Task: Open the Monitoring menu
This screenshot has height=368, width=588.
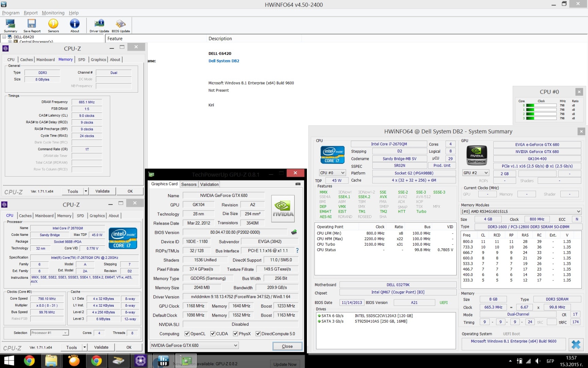Action: (53, 13)
